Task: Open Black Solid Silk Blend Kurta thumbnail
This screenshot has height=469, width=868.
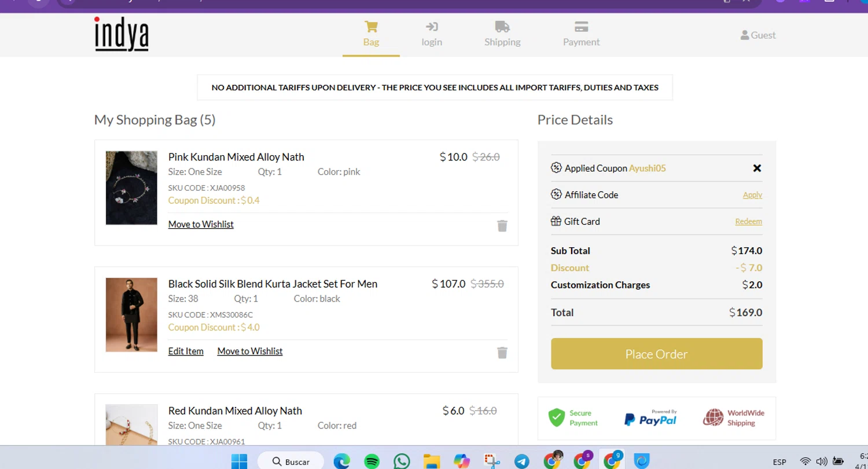Action: (131, 315)
